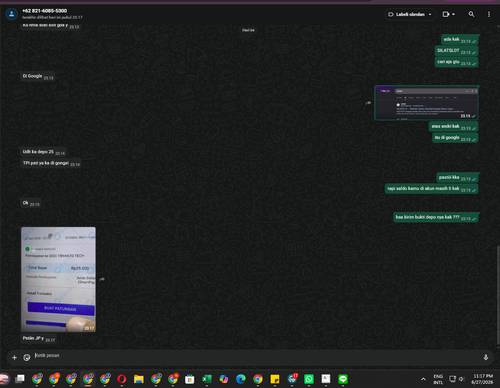The height and width of the screenshot is (388, 500).
Task: Click the 'Hari ini' date chip
Action: pyautogui.click(x=248, y=30)
